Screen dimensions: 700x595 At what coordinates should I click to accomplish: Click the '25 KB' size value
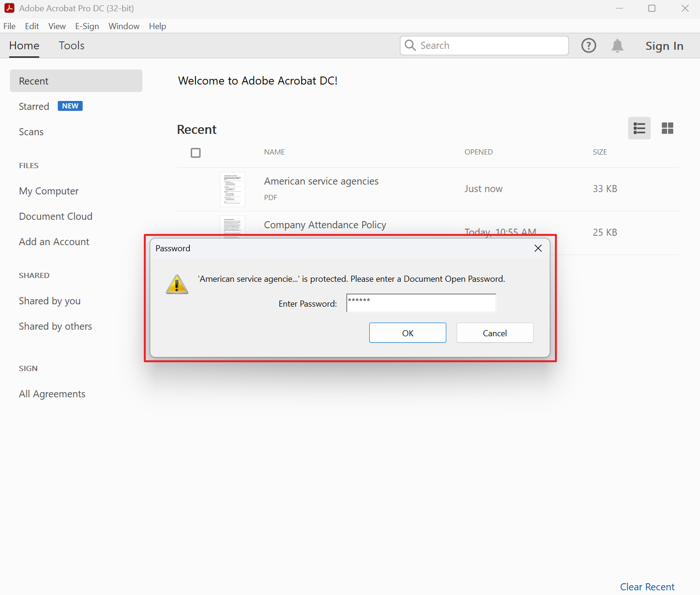[x=605, y=232]
